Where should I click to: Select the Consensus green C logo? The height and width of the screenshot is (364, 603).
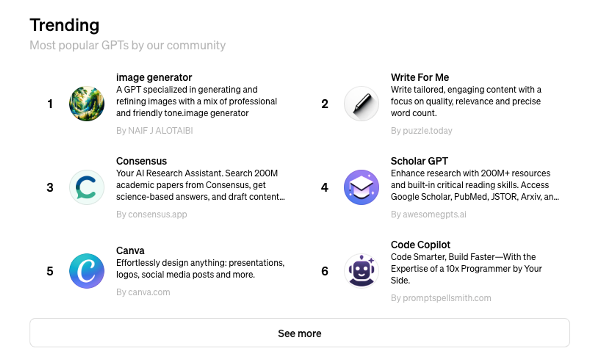click(x=87, y=187)
